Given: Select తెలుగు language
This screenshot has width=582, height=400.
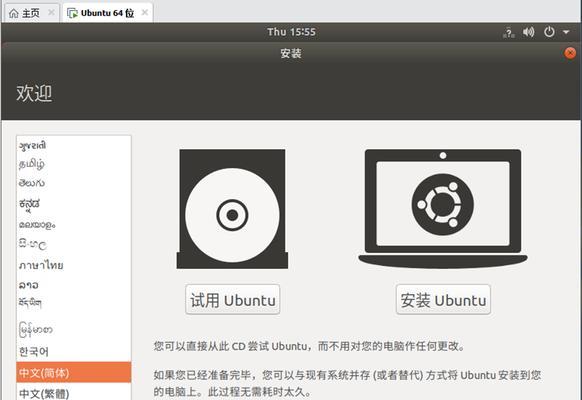Looking at the screenshot, I should click(x=74, y=183).
